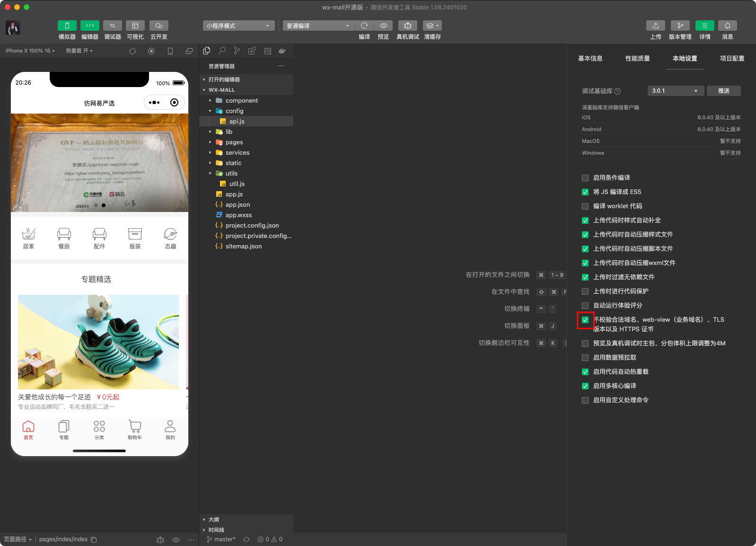Open the clear cache (清缓存) menu

click(432, 26)
